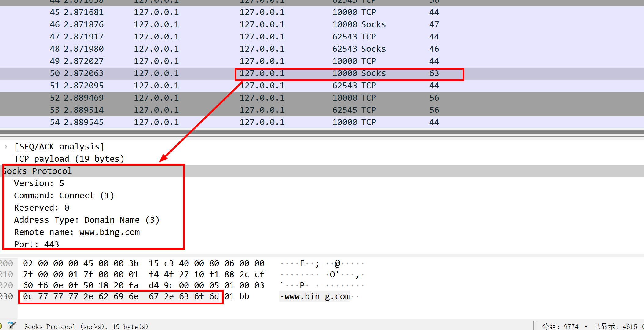Viewport: 644px width, 330px height.
Task: Select packet 45 at time 2.871681
Action: [x=322, y=13]
